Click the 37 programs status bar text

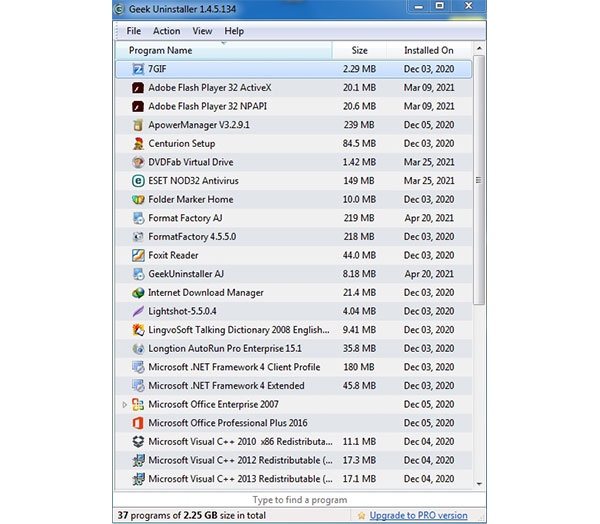pos(191,516)
